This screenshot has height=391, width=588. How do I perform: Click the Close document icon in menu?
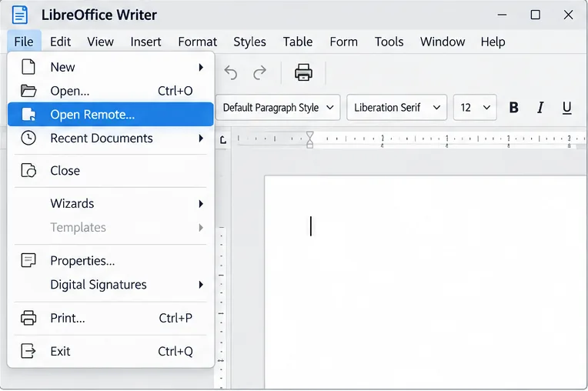click(x=28, y=171)
